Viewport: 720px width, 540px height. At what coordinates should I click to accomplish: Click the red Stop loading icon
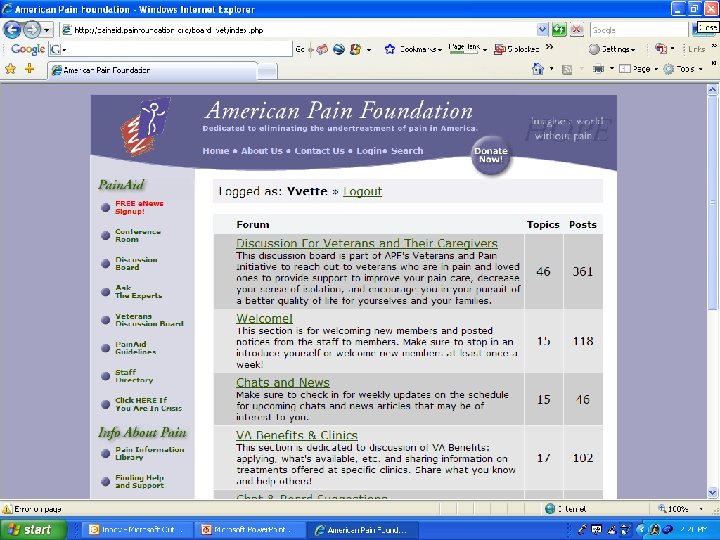pos(577,30)
